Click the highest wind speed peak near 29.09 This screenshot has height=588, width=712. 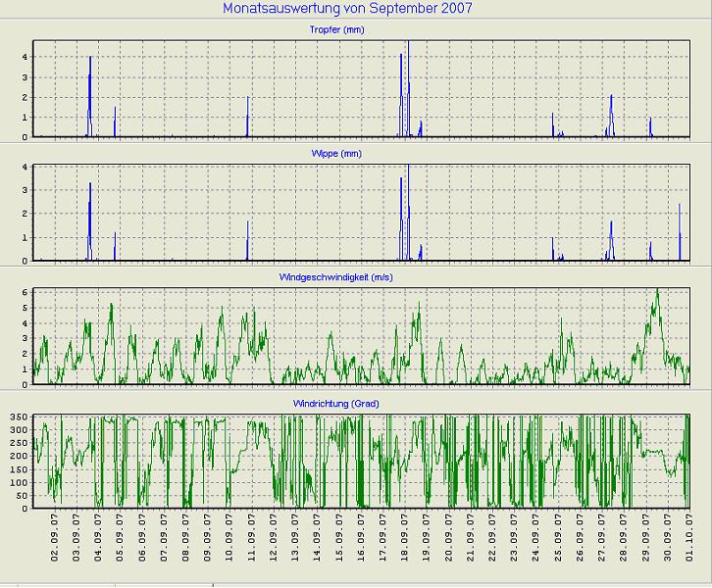coord(657,294)
